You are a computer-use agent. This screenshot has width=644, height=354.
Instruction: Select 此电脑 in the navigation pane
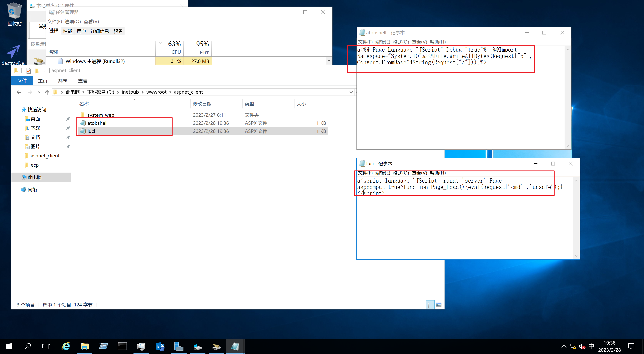(34, 177)
